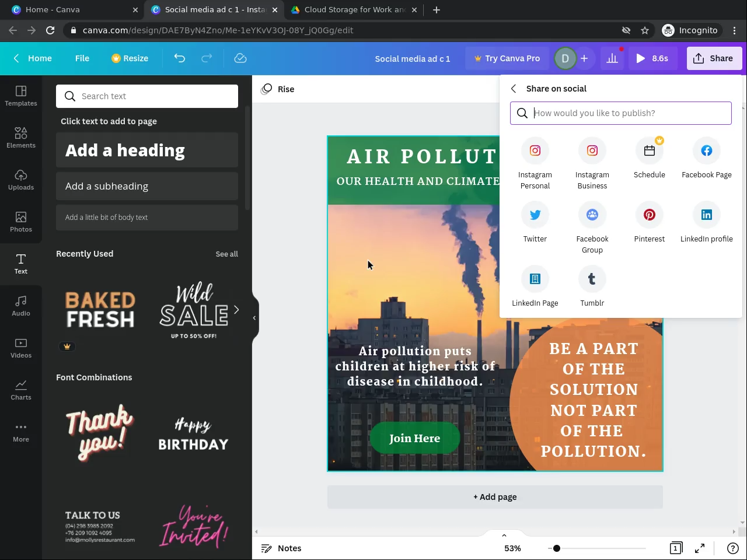Add people with the plus icon
This screenshot has width=747, height=560.
pyautogui.click(x=584, y=58)
